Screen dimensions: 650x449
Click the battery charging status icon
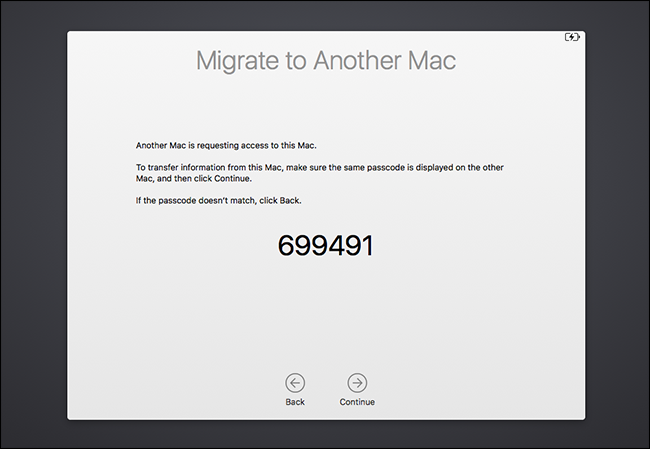coord(572,37)
